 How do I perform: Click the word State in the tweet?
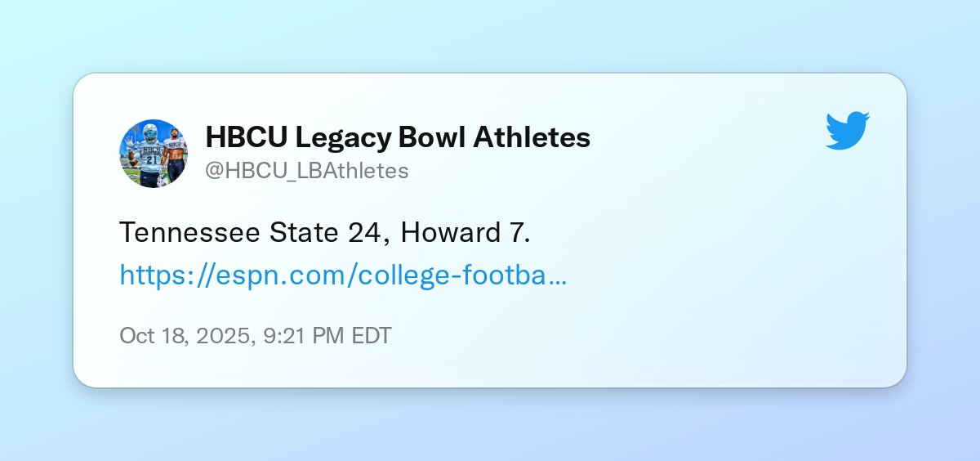[x=300, y=233]
